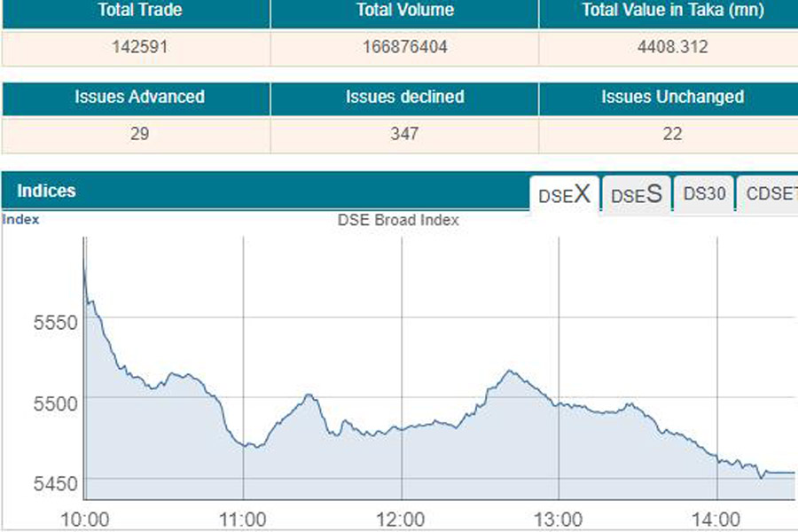
Task: Switch to the DSEX index tab
Action: [565, 195]
